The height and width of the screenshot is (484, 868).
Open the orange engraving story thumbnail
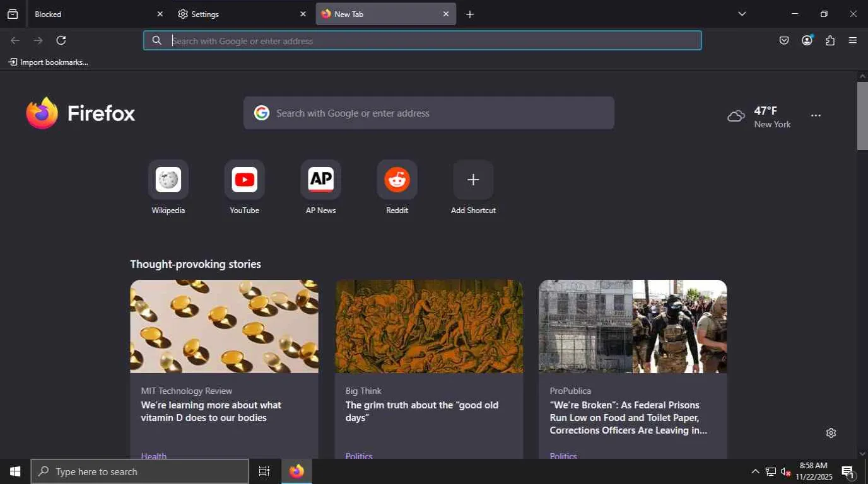[428, 326]
